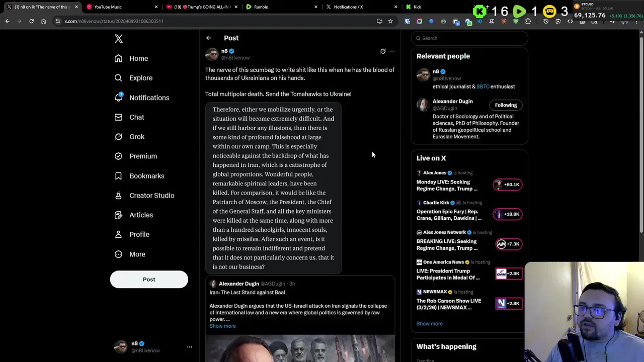Image resolution: width=644 pixels, height=362 pixels.
Task: Open Notifications from sidebar
Action: (x=142, y=98)
